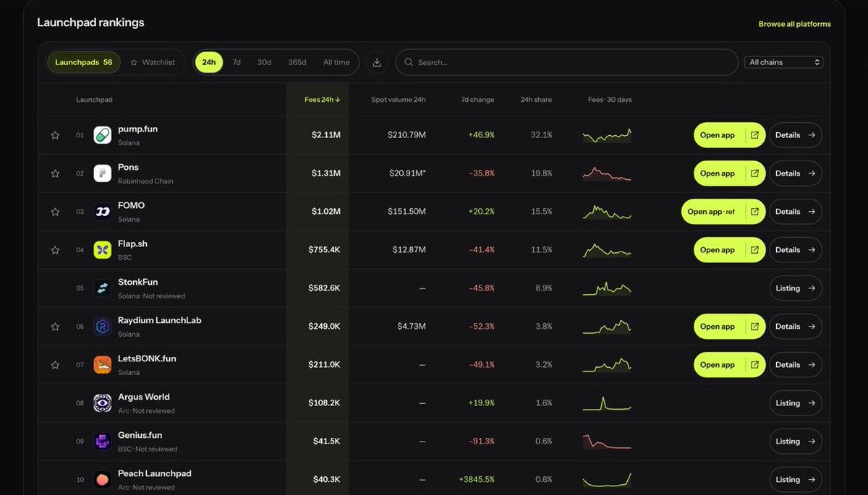868x495 pixels.
Task: Click the pump.fun pill logo icon
Action: click(102, 135)
